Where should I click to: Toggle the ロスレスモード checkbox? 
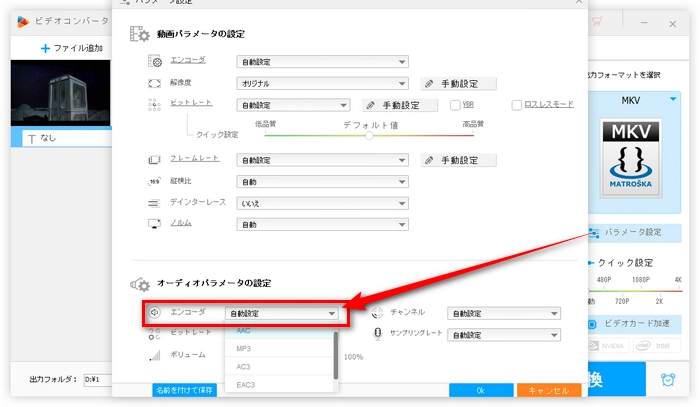(516, 104)
